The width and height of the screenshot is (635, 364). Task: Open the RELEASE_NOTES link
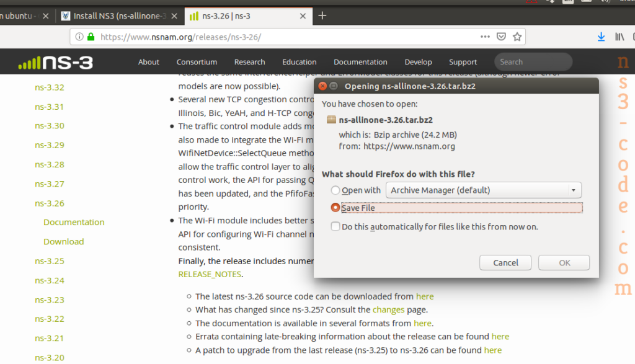point(210,274)
